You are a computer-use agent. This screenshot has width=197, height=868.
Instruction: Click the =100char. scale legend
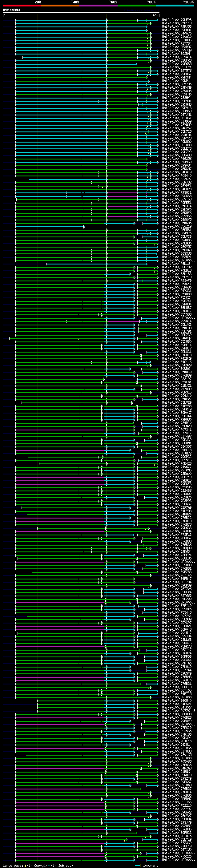(147, 866)
